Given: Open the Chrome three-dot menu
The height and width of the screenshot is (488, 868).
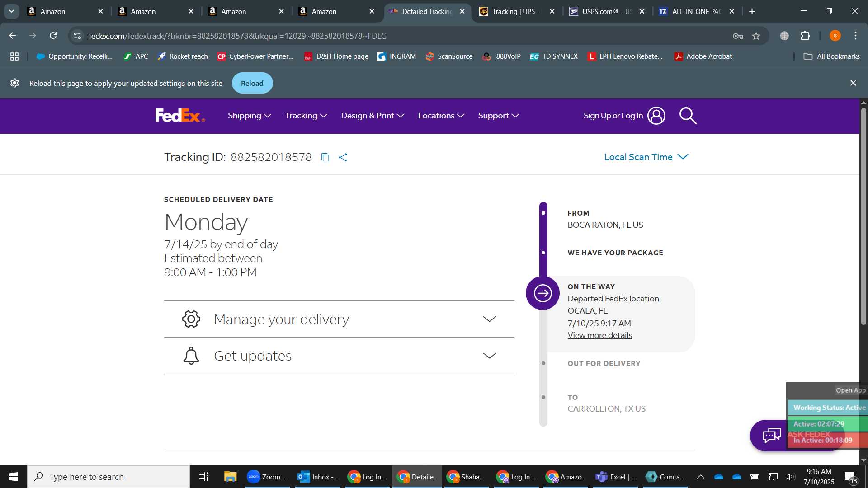Looking at the screenshot, I should 855,36.
